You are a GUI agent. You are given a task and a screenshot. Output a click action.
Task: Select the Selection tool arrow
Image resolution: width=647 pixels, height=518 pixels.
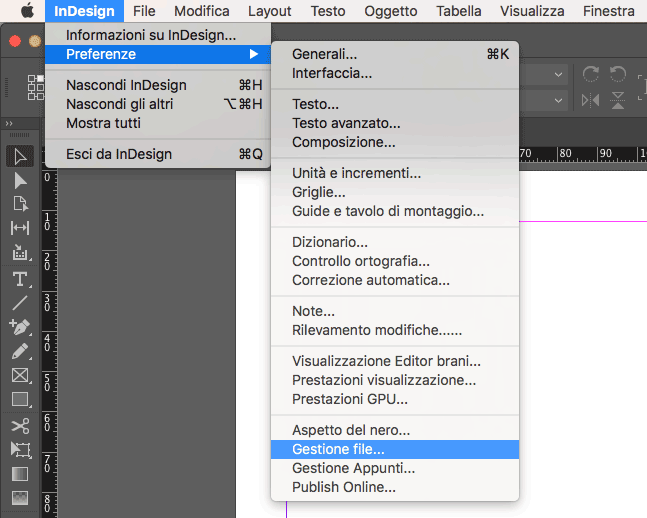pos(20,156)
